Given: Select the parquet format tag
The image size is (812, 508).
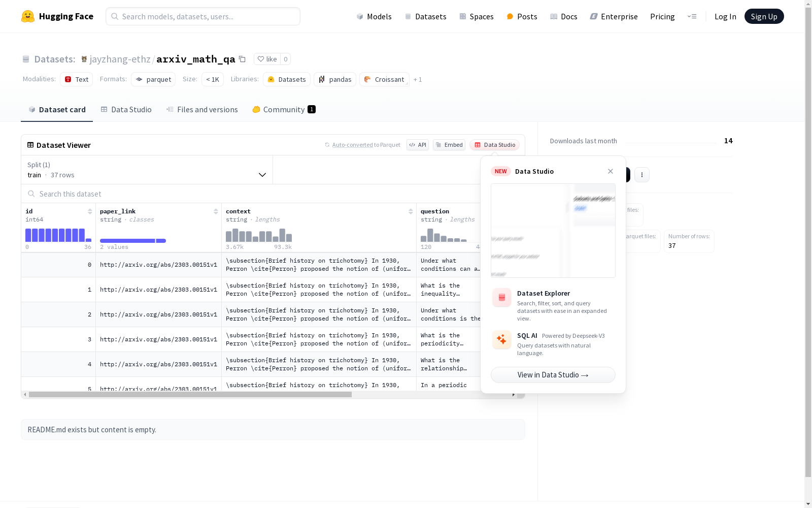Looking at the screenshot, I should [153, 79].
